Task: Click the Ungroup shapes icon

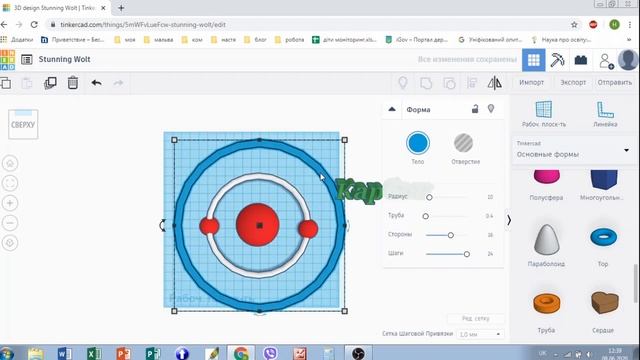Action: pos(449,83)
